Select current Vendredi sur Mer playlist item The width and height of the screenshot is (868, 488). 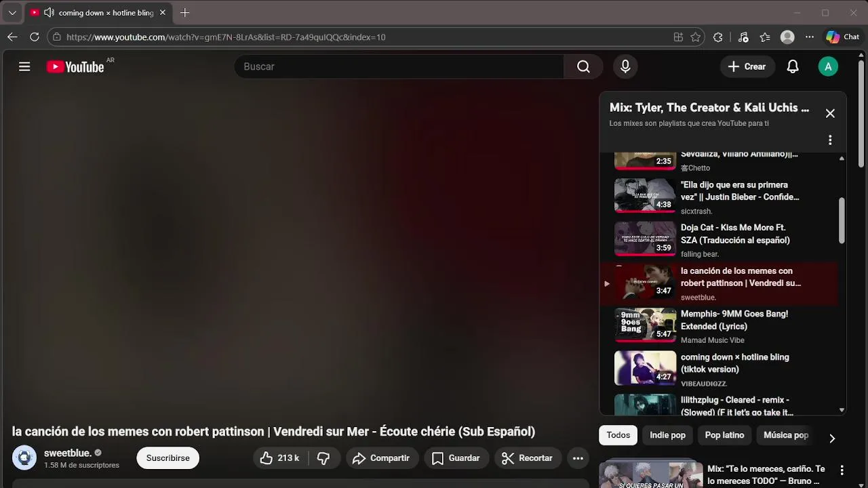pos(719,283)
